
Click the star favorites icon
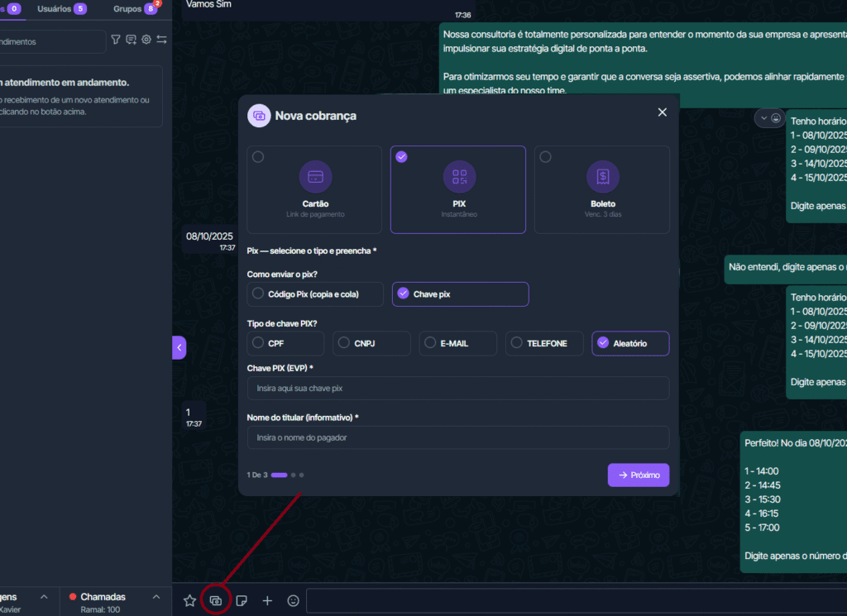(189, 601)
